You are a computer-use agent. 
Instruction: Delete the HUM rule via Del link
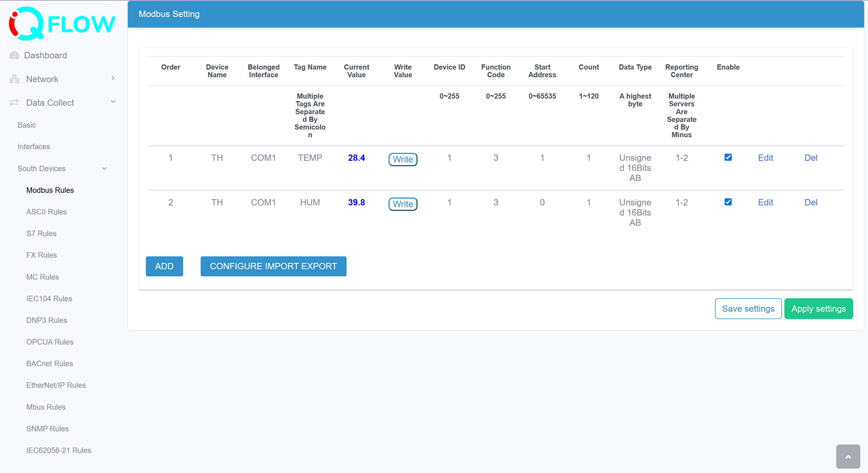[x=811, y=202]
